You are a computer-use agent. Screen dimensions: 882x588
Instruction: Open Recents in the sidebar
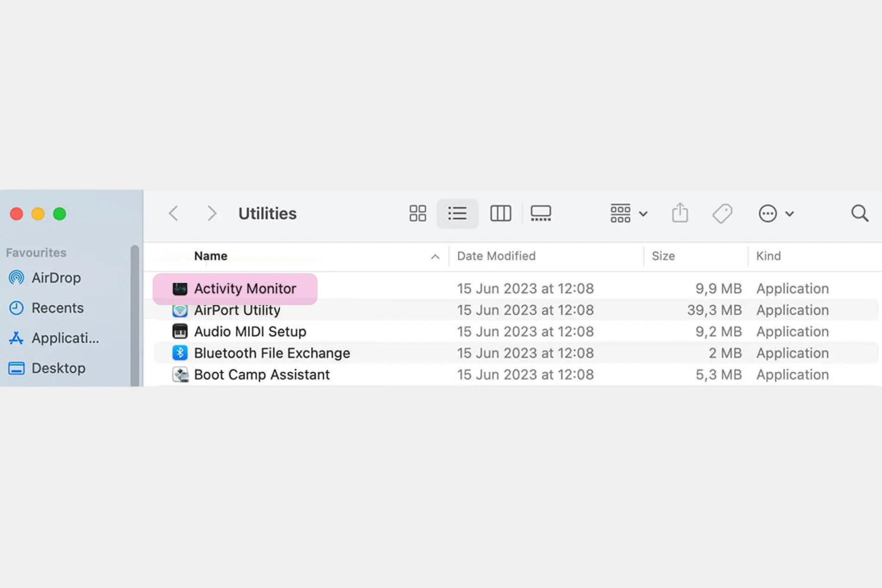coord(57,308)
